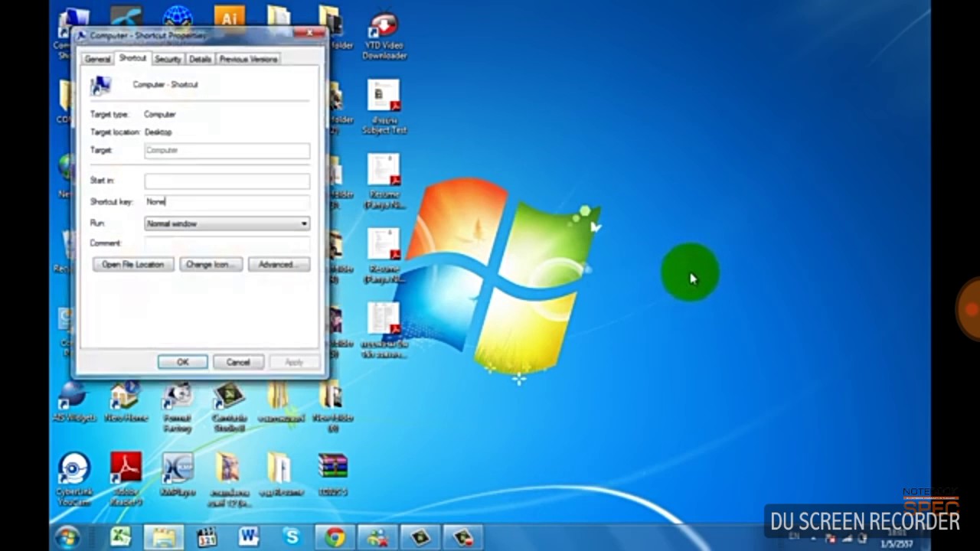The image size is (980, 551).
Task: Open Media Player Classic taskbar icon
Action: (x=207, y=537)
